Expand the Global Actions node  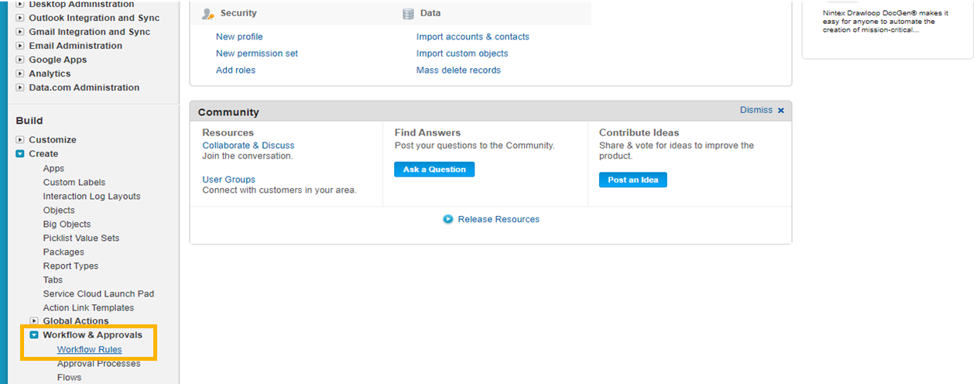coord(34,321)
